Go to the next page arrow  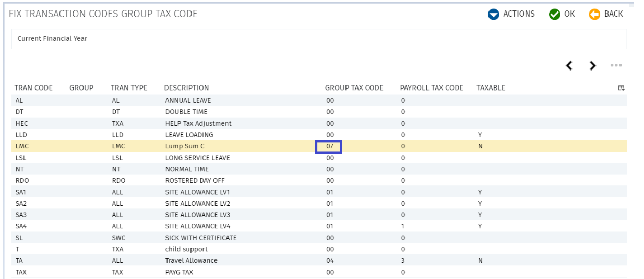(x=592, y=66)
